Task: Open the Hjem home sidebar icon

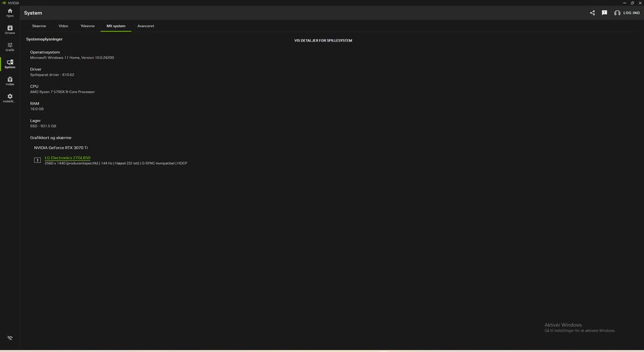Action: tap(10, 13)
